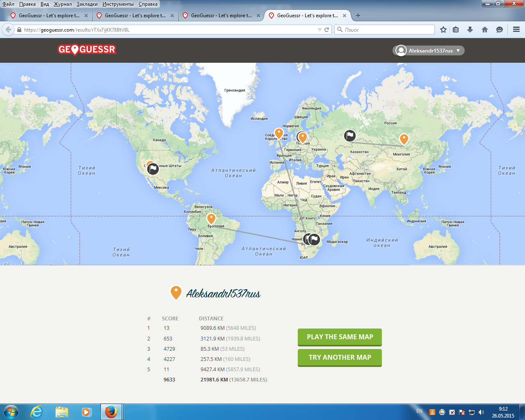Image resolution: width=525 pixels, height=420 pixels.
Task: Open the Журнал menu
Action: (x=62, y=4)
